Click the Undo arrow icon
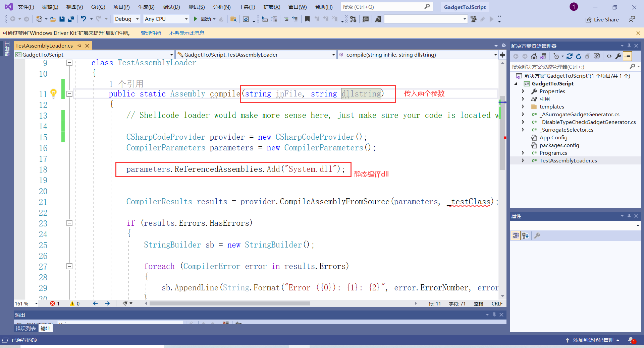Screen dimensions: 644x348 84,19
